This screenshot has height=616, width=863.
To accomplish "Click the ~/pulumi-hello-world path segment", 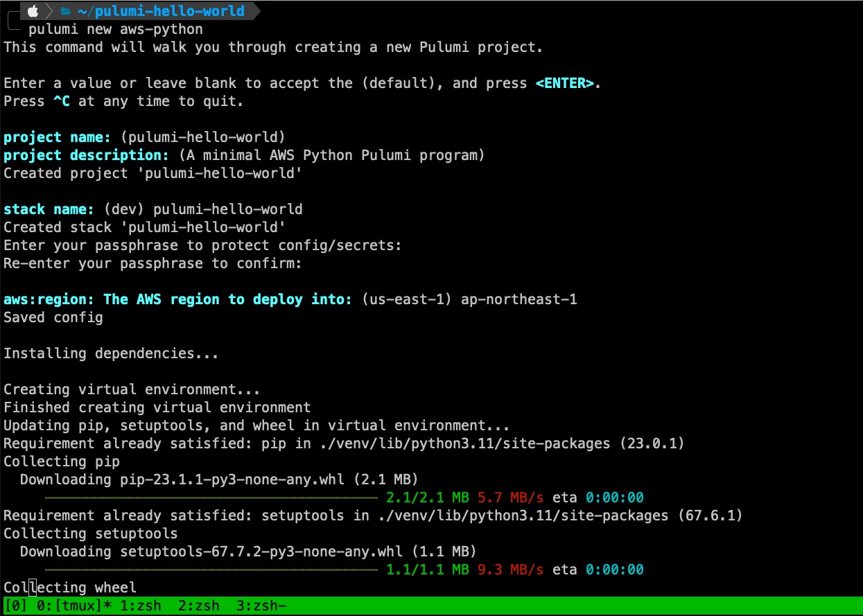I will pyautogui.click(x=161, y=11).
